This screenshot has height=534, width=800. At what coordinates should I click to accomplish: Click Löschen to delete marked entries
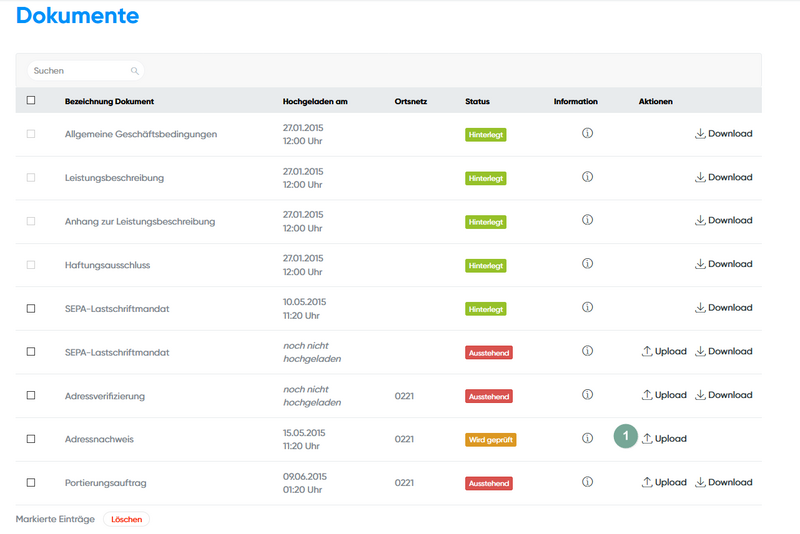coord(126,519)
